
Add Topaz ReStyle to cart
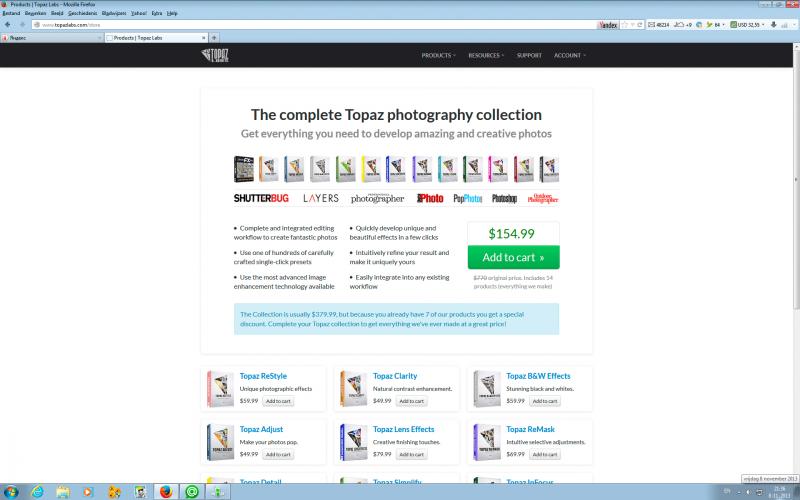[x=278, y=401]
